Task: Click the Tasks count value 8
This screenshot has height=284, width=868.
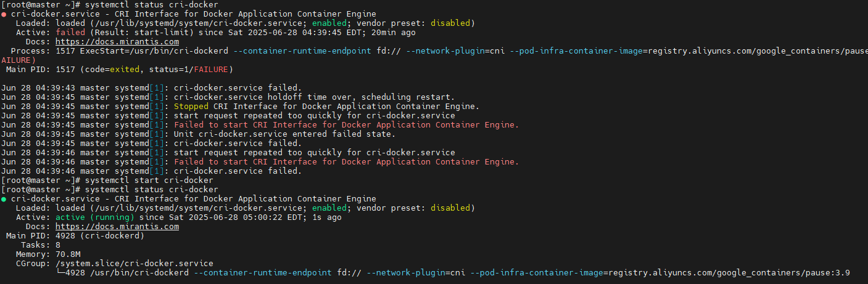Action: [x=58, y=245]
